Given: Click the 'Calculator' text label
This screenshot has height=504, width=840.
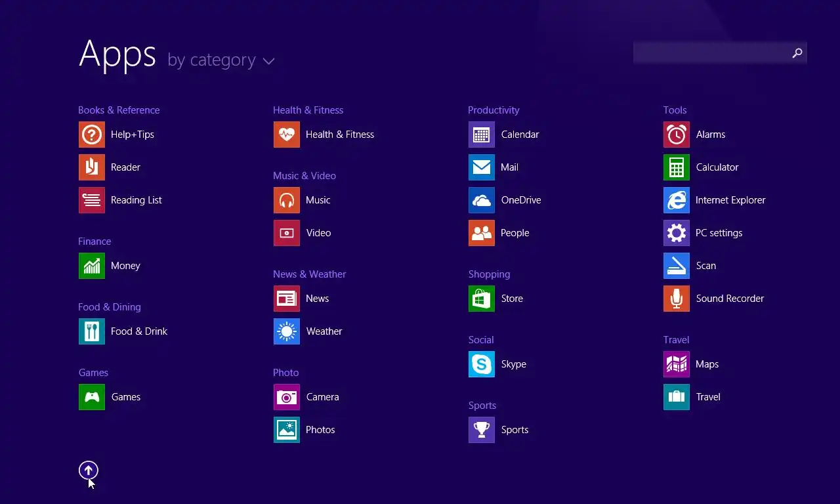Looking at the screenshot, I should click(x=717, y=167).
